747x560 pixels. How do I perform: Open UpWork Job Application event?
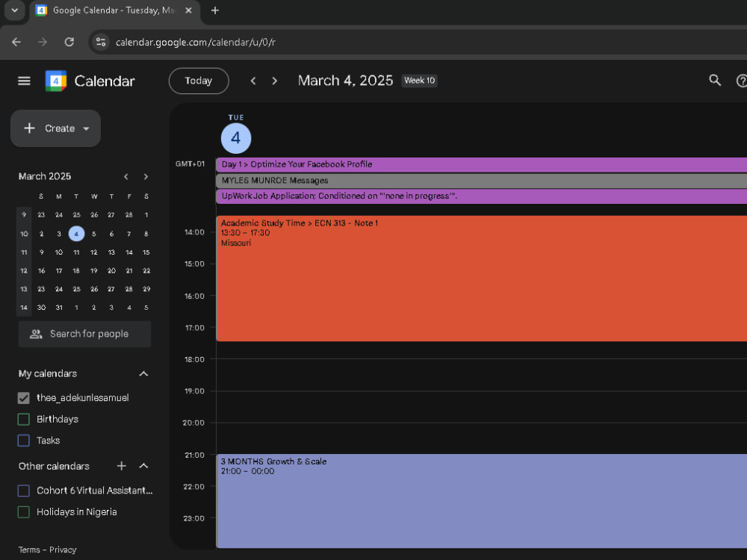[481, 196]
